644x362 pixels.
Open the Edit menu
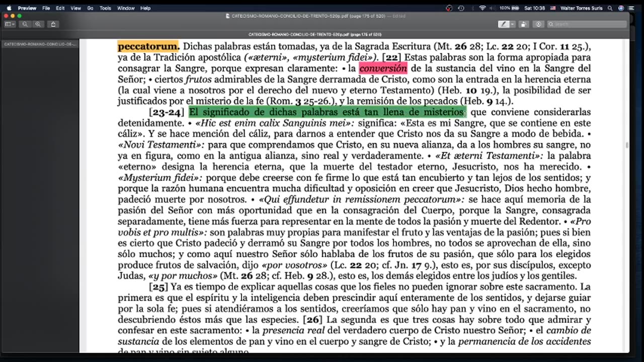[60, 8]
